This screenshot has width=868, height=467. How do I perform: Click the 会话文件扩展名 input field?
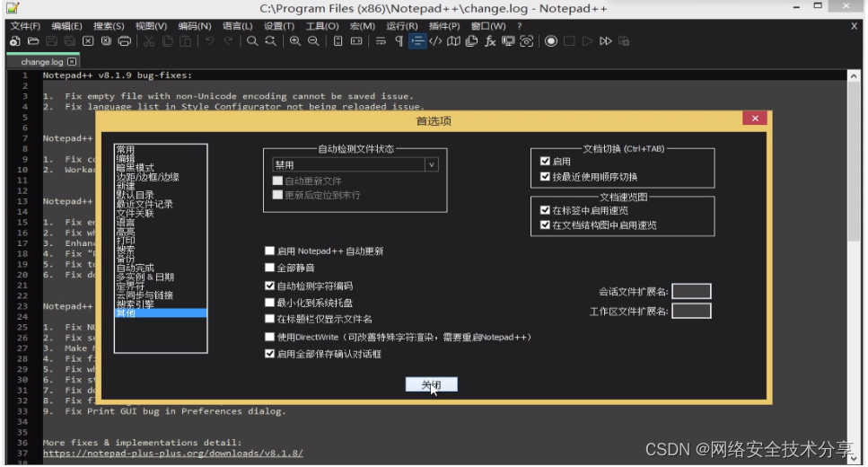tap(691, 291)
